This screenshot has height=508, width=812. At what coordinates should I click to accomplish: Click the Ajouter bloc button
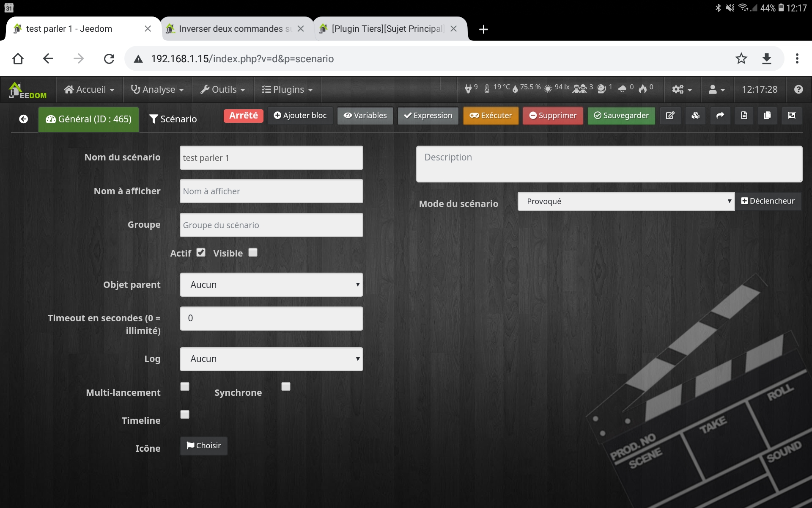300,116
